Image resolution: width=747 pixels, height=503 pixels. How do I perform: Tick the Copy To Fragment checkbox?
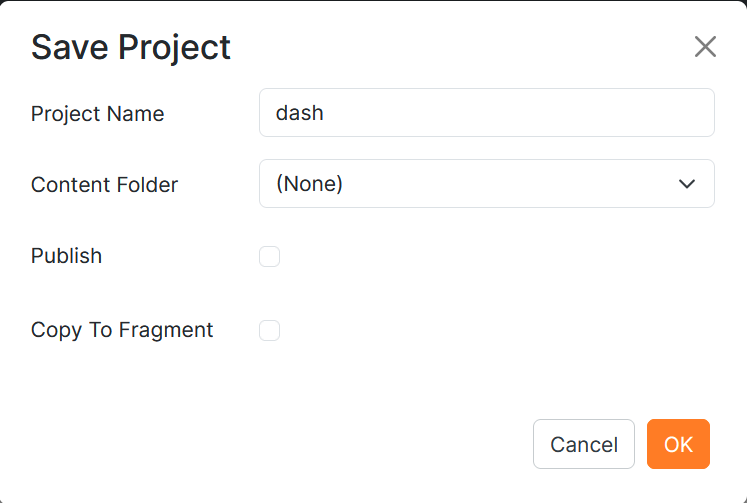point(269,330)
